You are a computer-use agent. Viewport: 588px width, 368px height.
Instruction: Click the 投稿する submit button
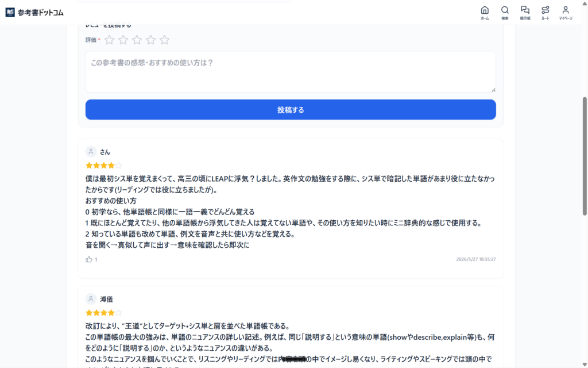[291, 110]
